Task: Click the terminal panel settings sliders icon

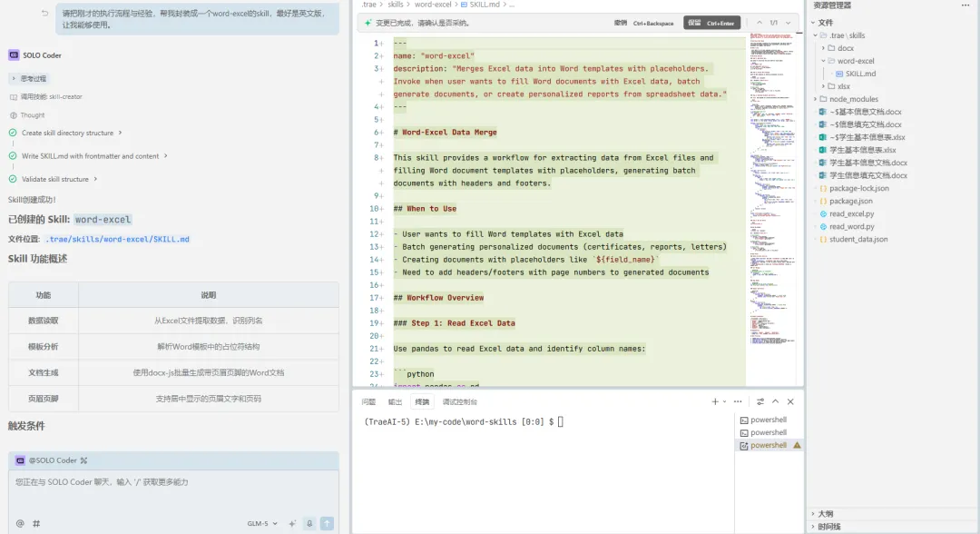Action: click(760, 401)
